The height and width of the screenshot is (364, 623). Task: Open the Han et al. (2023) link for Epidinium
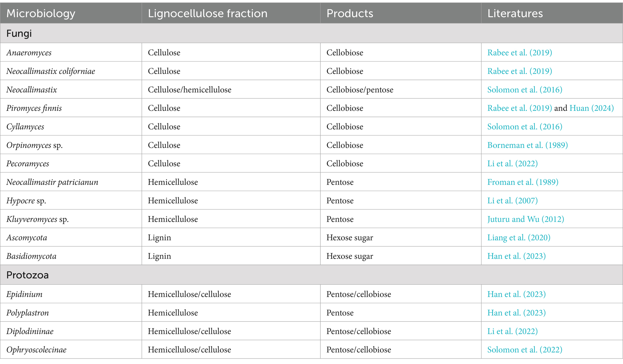tap(516, 294)
